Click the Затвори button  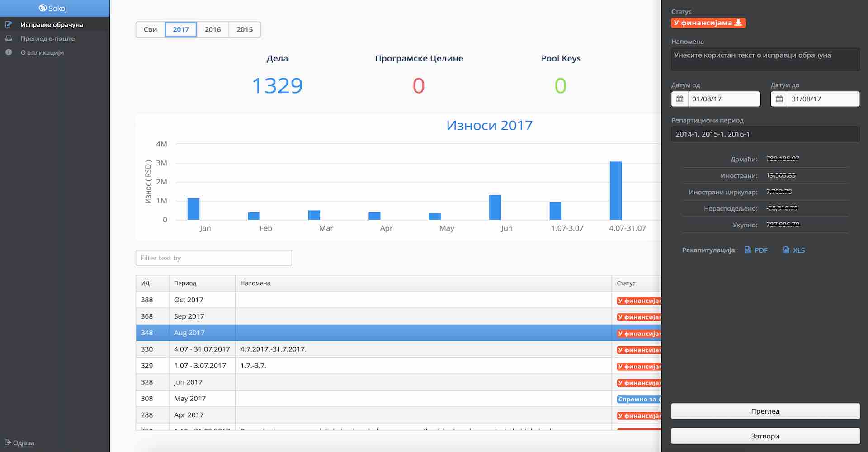click(x=765, y=436)
